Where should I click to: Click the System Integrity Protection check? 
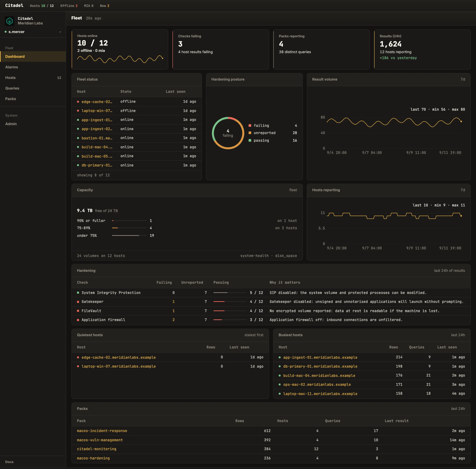271,293
